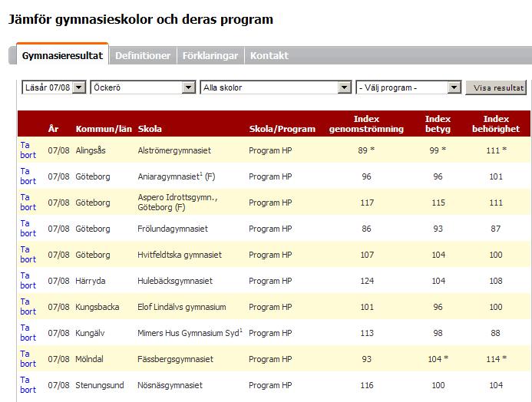
Task: Open the Läsår 07/08 year dropdown
Action: click(54, 87)
